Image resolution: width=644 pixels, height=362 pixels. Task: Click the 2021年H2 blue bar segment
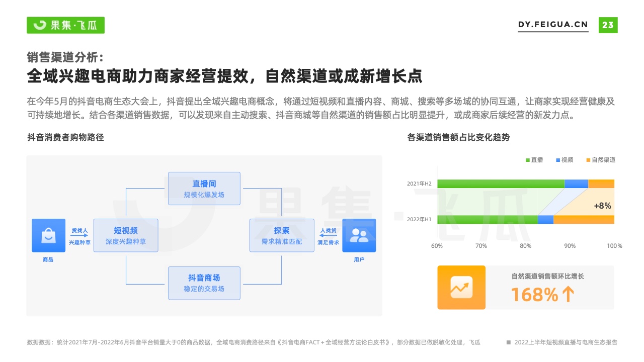576,184
